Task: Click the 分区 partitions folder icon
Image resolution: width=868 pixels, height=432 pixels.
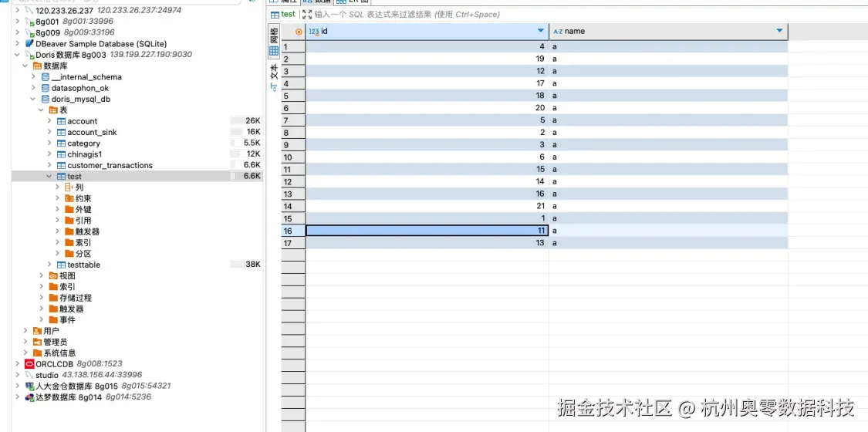Action: (69, 254)
